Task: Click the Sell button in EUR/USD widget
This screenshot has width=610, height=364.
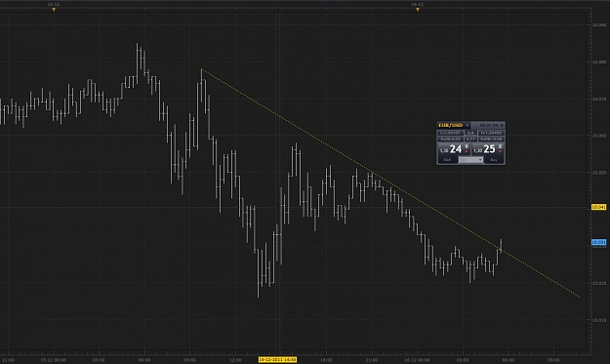Action: click(x=447, y=160)
